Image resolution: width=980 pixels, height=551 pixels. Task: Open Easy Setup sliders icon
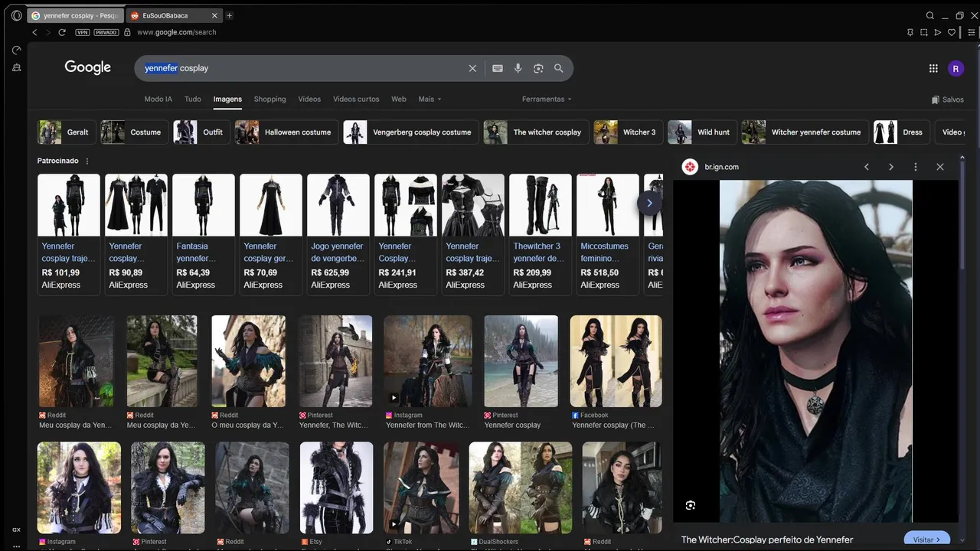[x=972, y=32]
